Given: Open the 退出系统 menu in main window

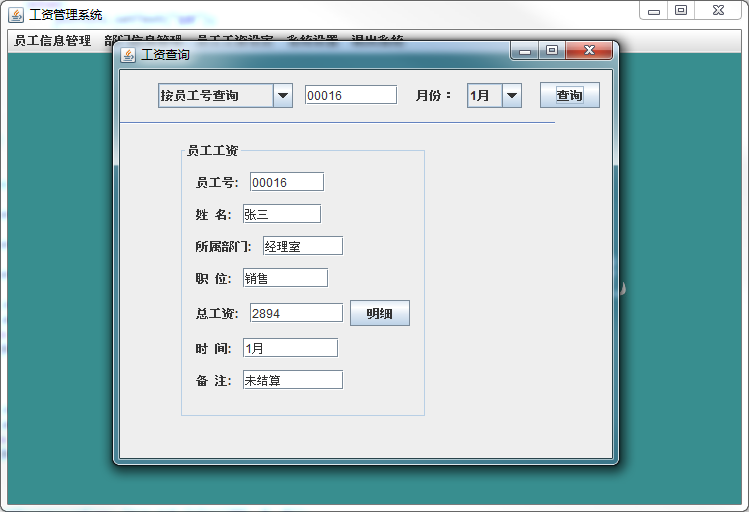Looking at the screenshot, I should click(x=377, y=38).
